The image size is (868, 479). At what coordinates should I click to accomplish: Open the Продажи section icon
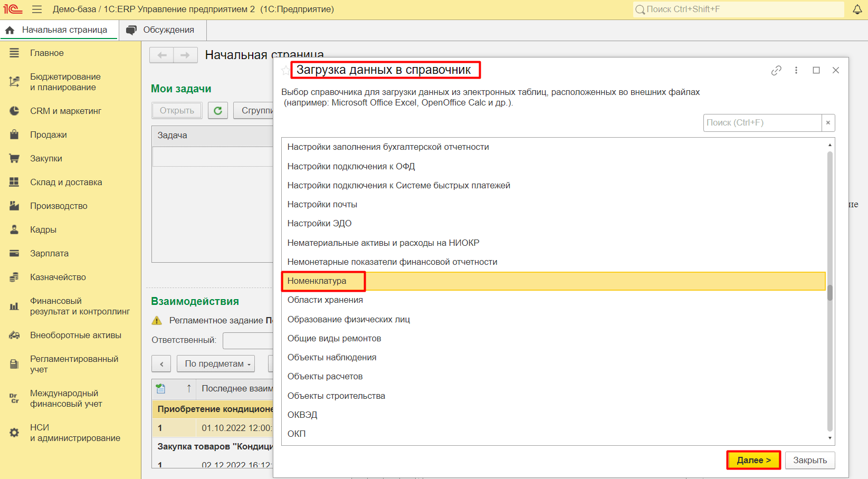[x=14, y=135]
